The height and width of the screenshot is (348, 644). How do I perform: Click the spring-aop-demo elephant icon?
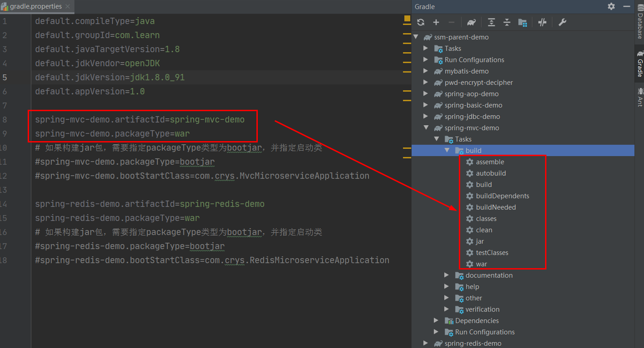click(438, 94)
